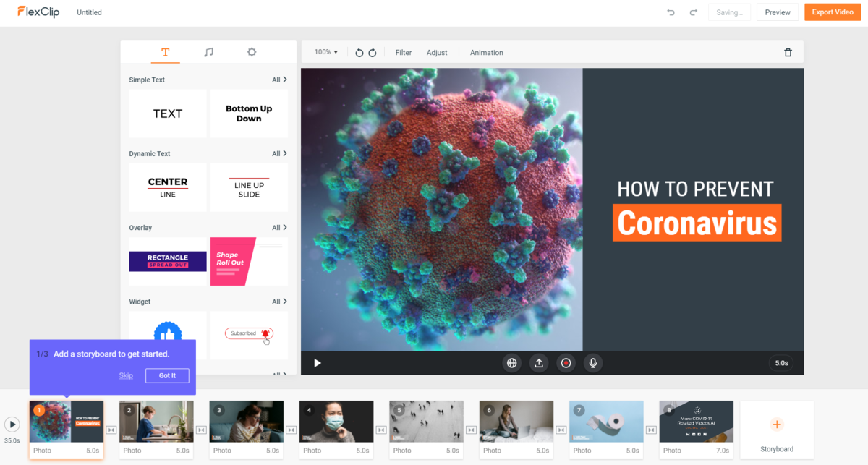868x465 pixels.
Task: Add the Line Up Slide dynamic text
Action: click(249, 187)
